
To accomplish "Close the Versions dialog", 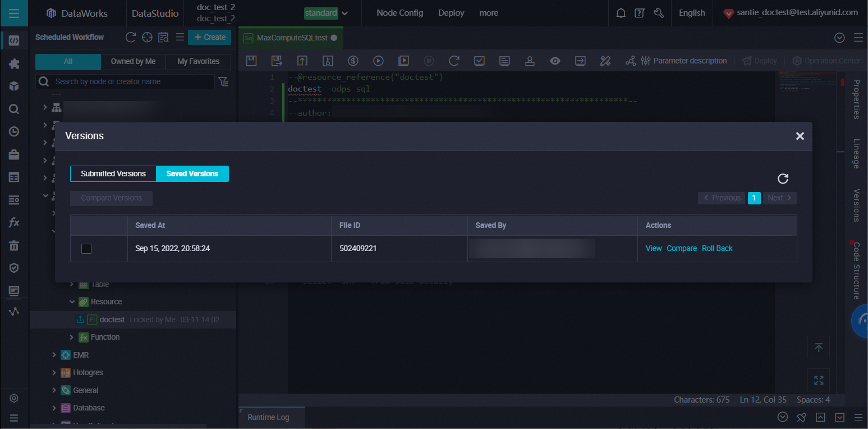I will (800, 136).
